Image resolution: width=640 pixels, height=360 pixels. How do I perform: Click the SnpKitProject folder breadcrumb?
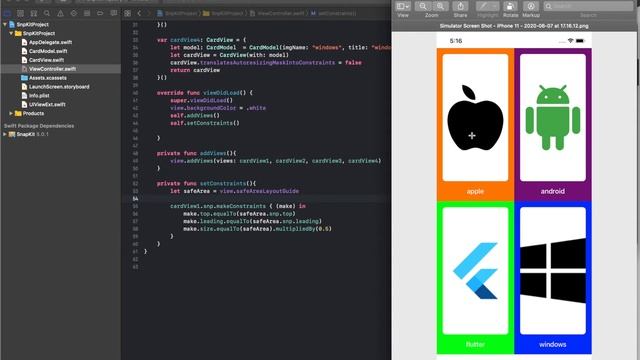pyautogui.click(x=223, y=13)
